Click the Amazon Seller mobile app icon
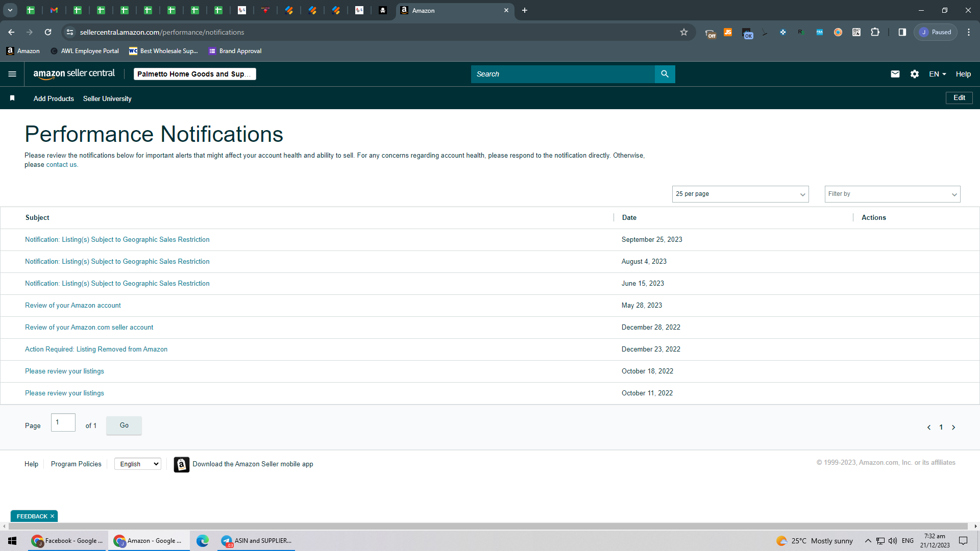980x551 pixels. [181, 464]
